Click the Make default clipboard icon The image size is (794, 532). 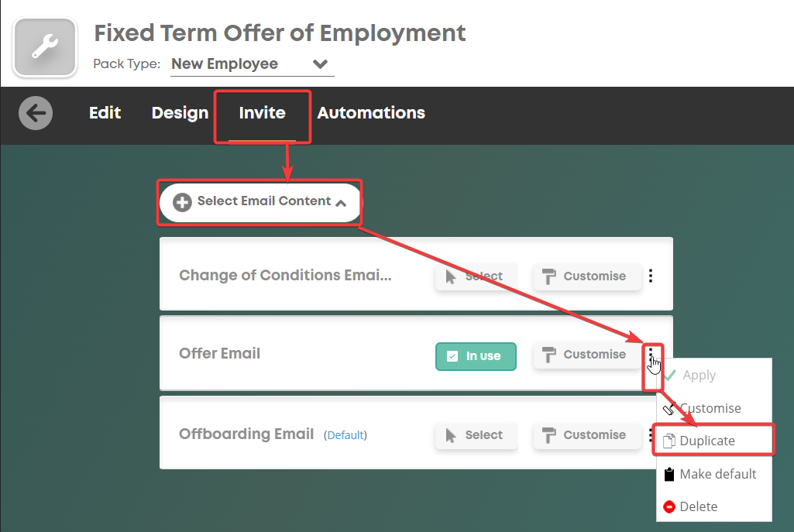(x=669, y=474)
